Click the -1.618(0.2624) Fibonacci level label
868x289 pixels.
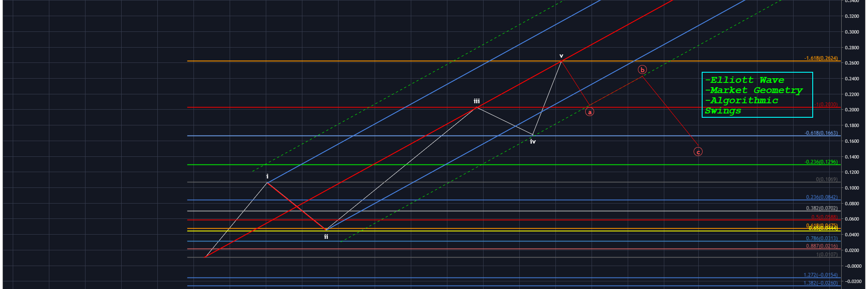[821, 58]
